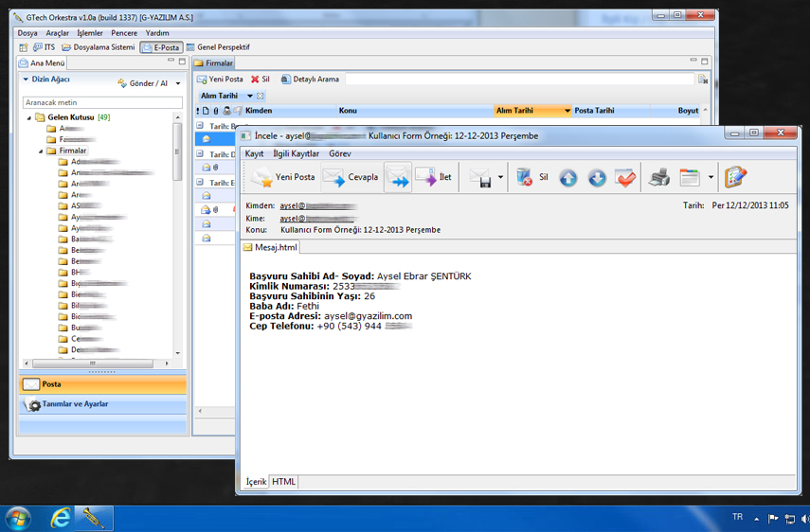Open the Kayıt menu
Viewport: 810px width, 532px height.
[254, 153]
